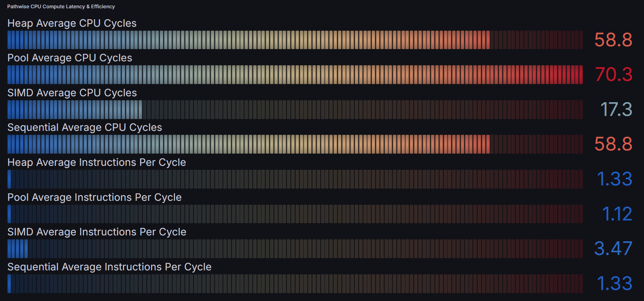Click the 58.8 value for Heap CPU Cycles

point(613,40)
